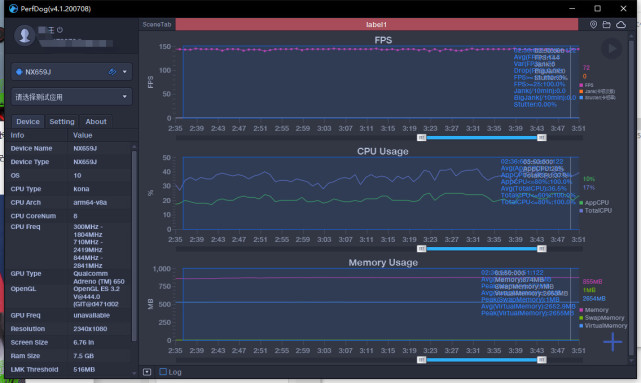This screenshot has height=383, width=641.
Task: Open the folder icon in the top bar
Action: [x=607, y=25]
